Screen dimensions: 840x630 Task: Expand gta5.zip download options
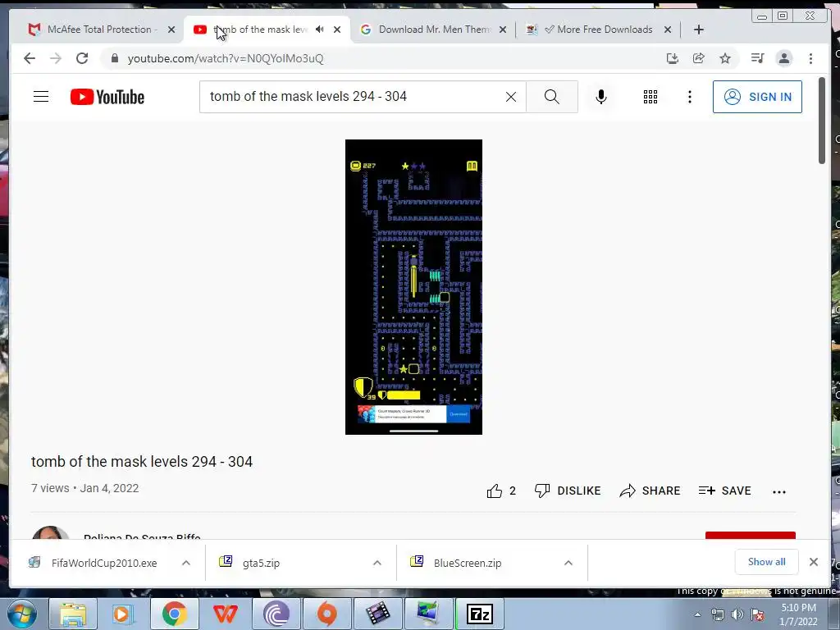click(x=377, y=563)
